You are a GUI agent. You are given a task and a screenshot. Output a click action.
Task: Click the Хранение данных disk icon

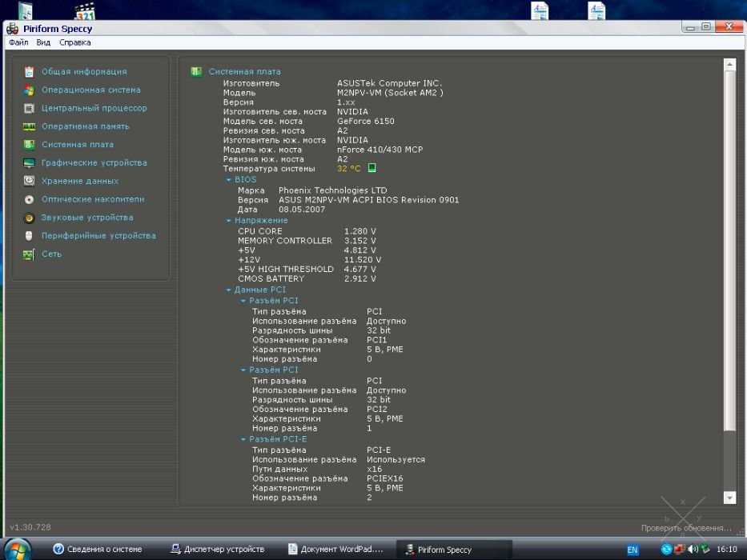(29, 181)
